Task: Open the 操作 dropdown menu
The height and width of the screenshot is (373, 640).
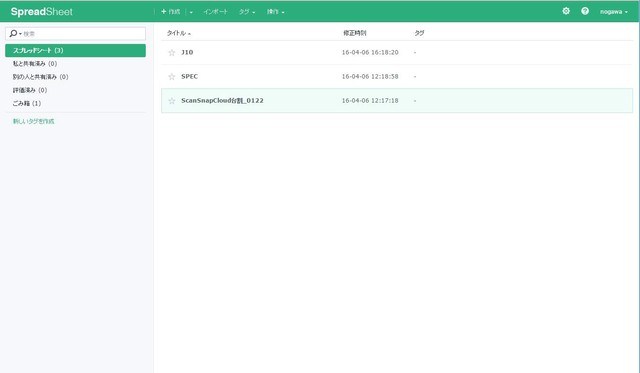Action: click(276, 12)
